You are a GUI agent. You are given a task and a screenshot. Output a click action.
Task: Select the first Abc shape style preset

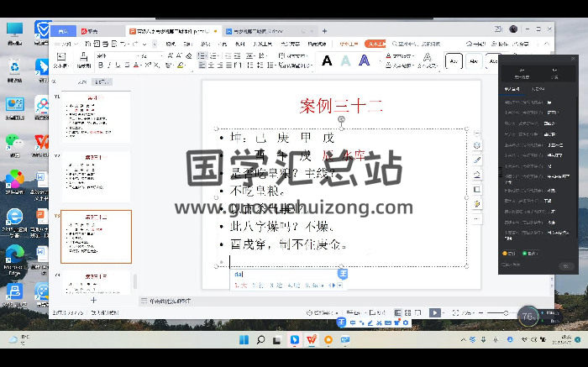coord(454,61)
